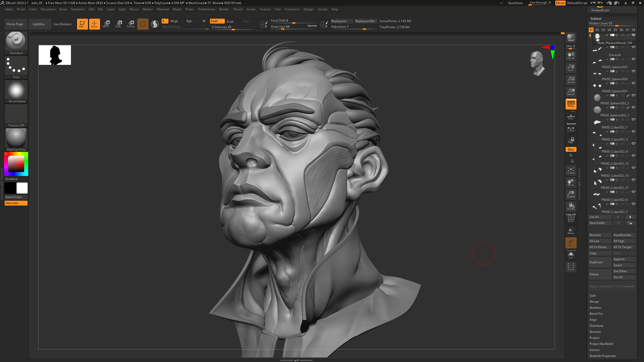Screen dimensions: 644x362
Task: Toggle Perspective view icon
Action: pyautogui.click(x=571, y=104)
